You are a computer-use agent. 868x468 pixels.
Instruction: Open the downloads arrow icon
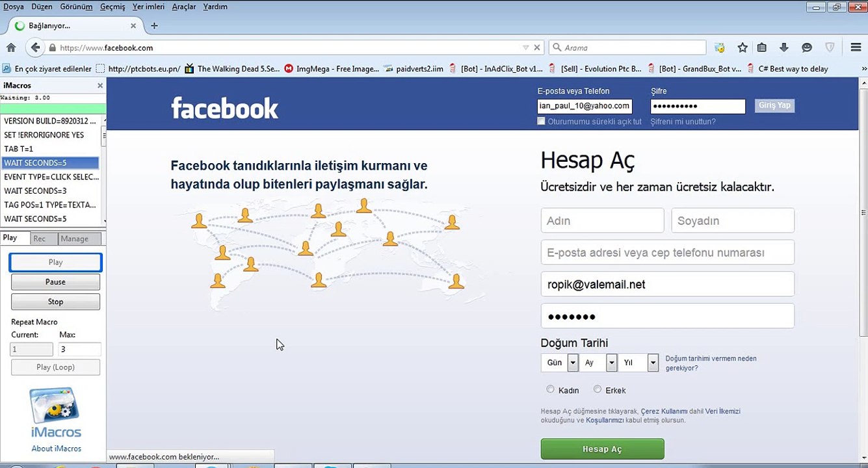(x=784, y=47)
